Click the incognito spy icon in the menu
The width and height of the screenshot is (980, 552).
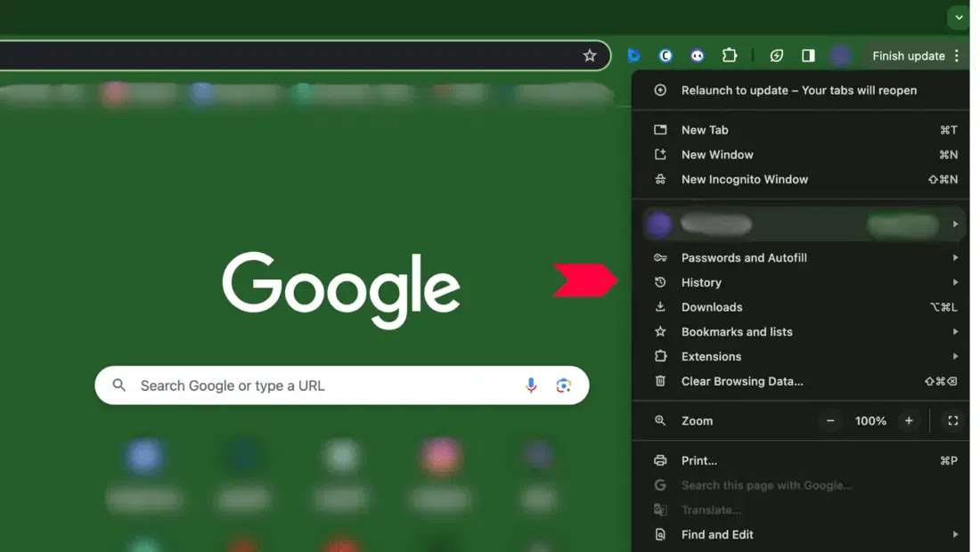click(660, 179)
